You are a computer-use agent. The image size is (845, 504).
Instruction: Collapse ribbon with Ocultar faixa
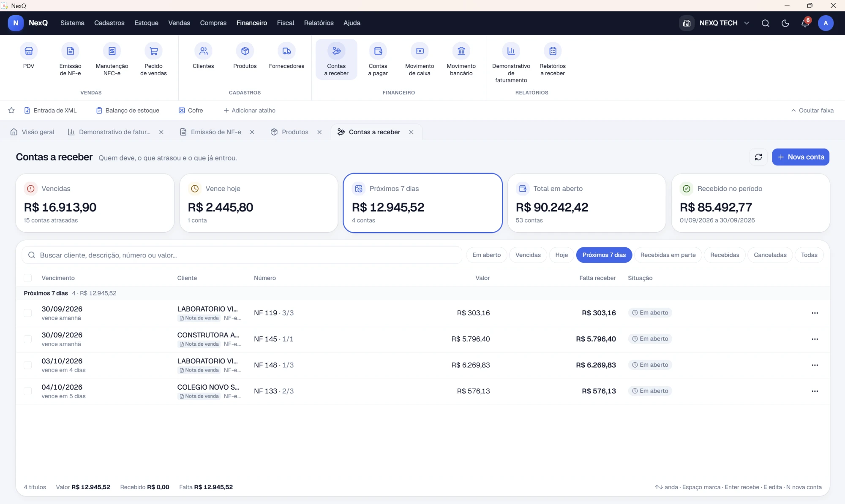pos(812,111)
